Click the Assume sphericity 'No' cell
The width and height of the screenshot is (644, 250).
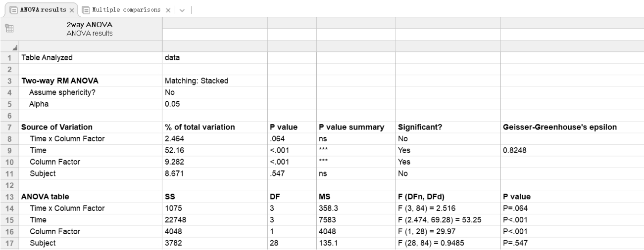169,92
